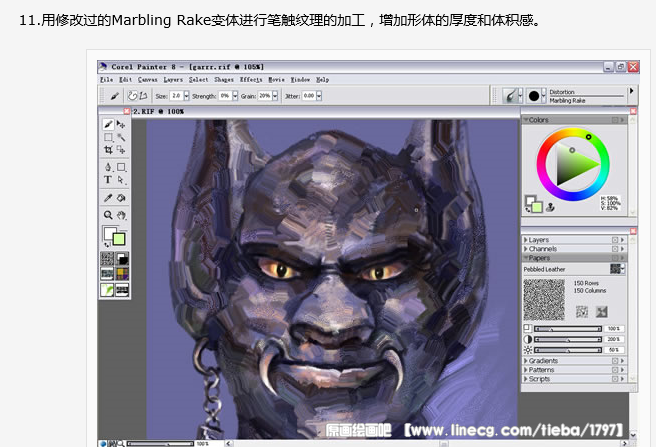Open the Pebbled Leather paper dropdown
This screenshot has width=656, height=447.
[617, 269]
